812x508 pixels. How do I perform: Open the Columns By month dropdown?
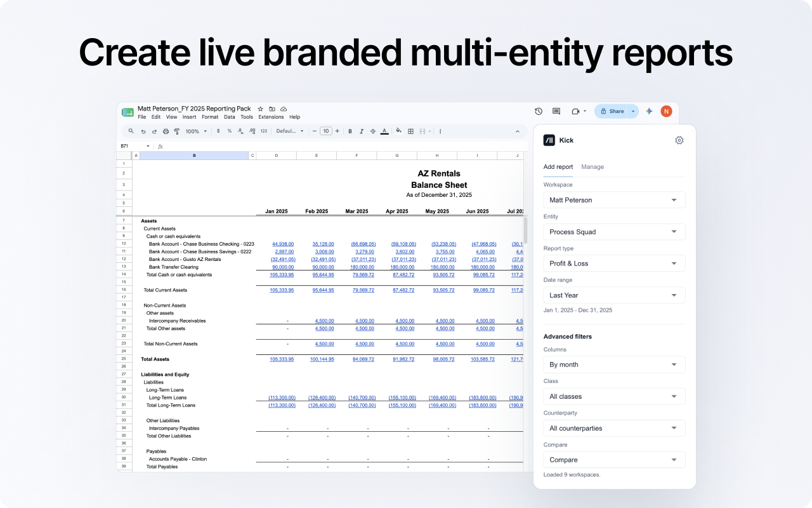tap(614, 364)
